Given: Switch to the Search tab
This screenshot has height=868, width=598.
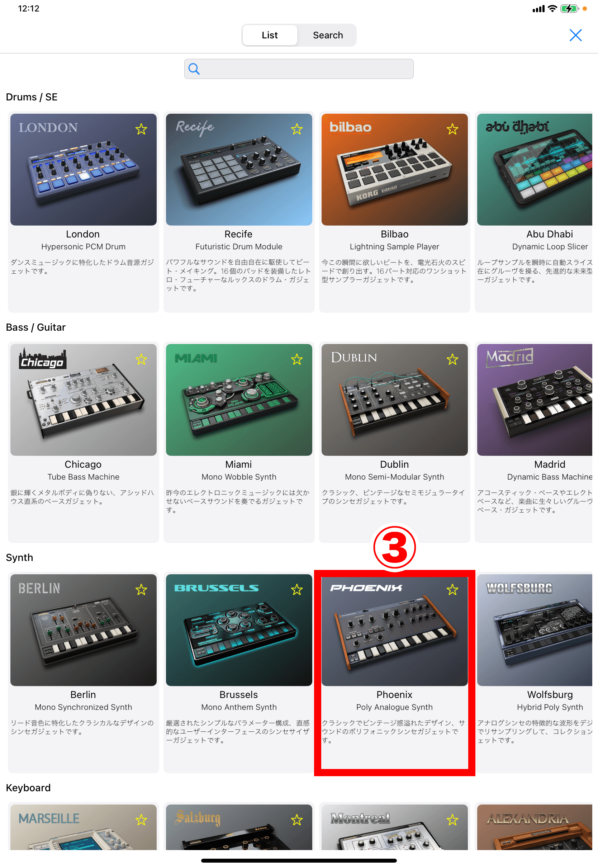Looking at the screenshot, I should click(328, 35).
